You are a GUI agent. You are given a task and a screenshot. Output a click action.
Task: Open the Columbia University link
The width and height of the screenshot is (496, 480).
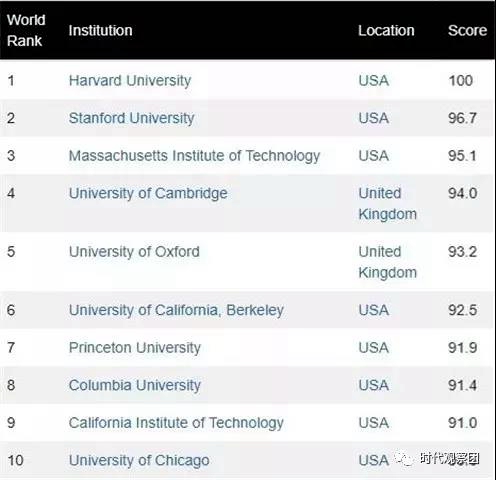135,385
